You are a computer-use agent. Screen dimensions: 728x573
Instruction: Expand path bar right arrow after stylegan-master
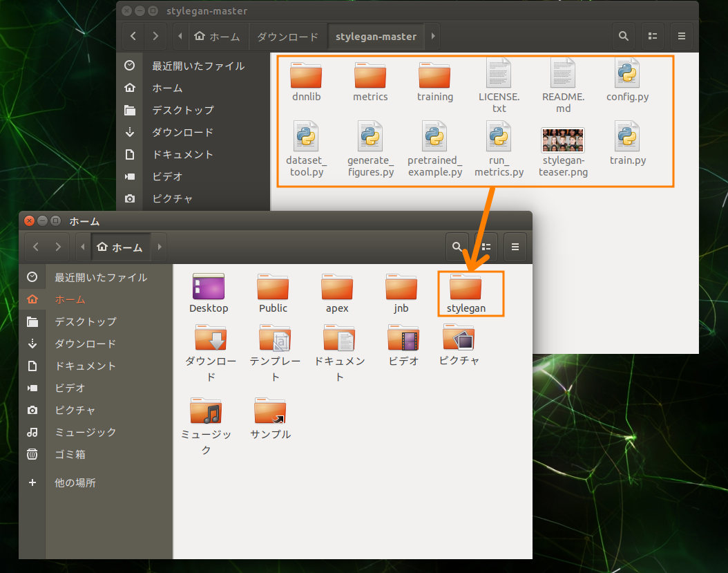click(432, 36)
